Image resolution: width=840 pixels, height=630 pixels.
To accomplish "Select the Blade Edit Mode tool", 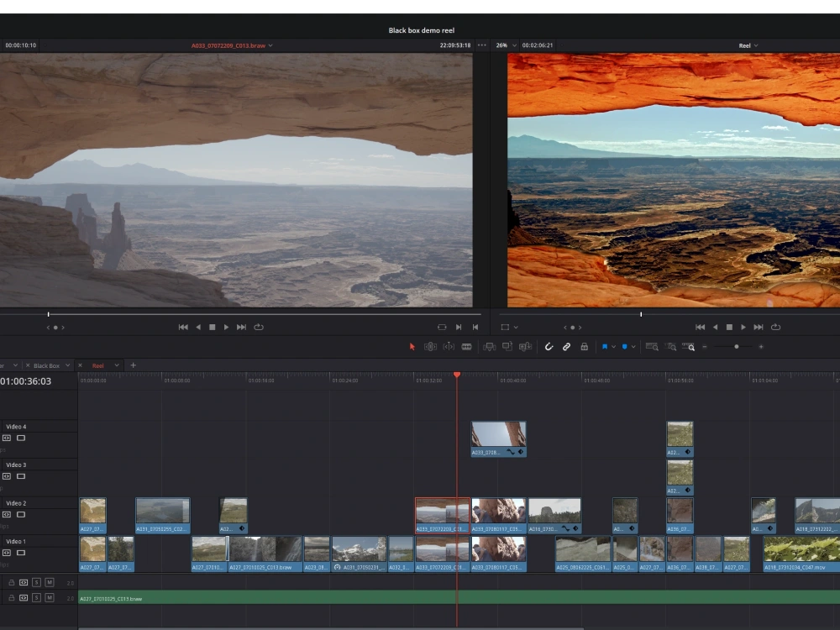I will [x=466, y=347].
